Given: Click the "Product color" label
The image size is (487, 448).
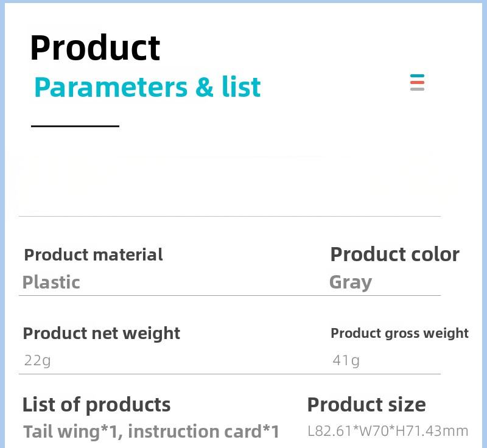Looking at the screenshot, I should 394,254.
